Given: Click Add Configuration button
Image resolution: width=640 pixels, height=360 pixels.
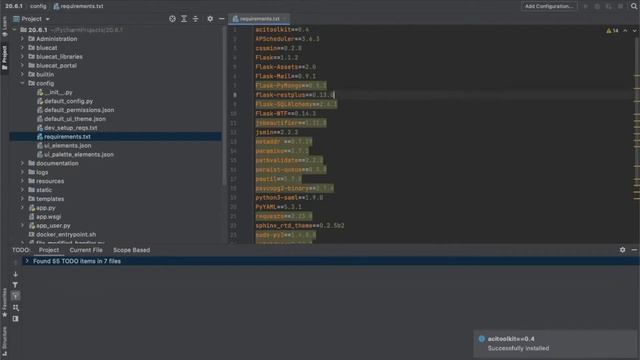Looking at the screenshot, I should [549, 6].
